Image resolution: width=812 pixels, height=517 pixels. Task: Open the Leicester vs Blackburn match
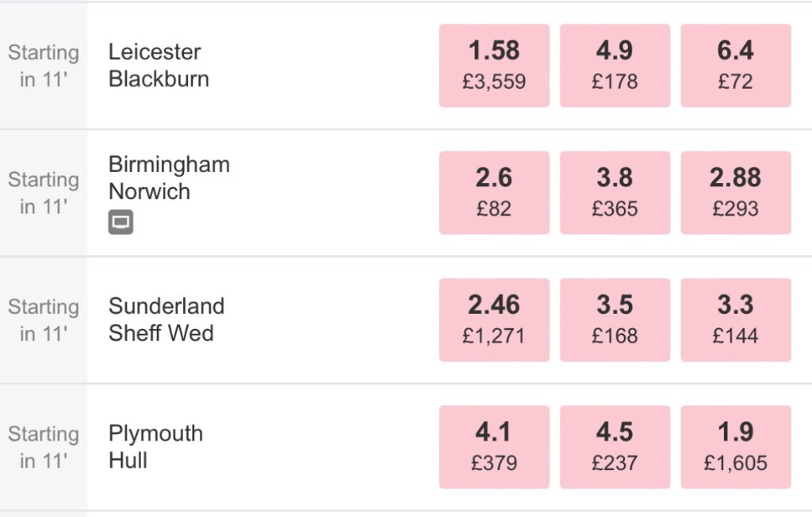click(159, 65)
